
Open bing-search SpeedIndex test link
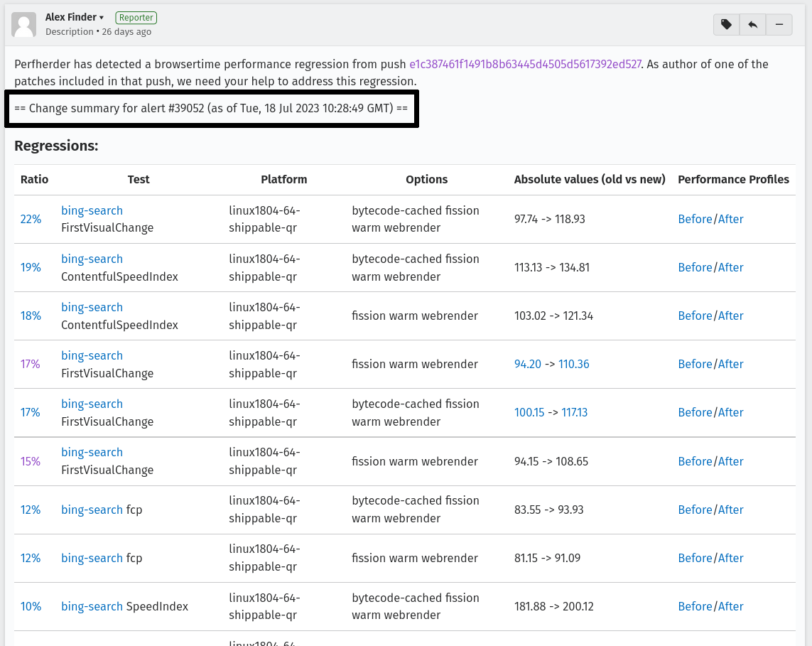click(x=92, y=606)
